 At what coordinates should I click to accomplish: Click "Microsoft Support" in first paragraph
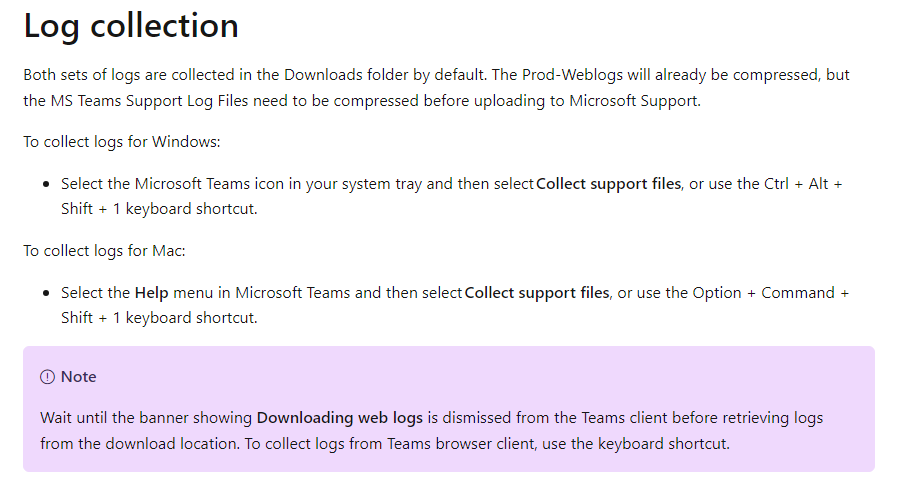(634, 101)
